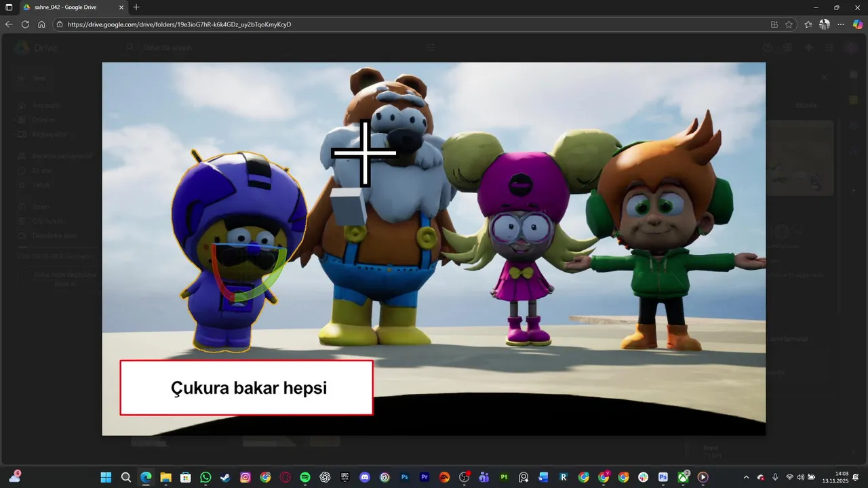Launch Premiere Pro from taskbar
Viewport: 868px width, 488px height.
coord(425,477)
